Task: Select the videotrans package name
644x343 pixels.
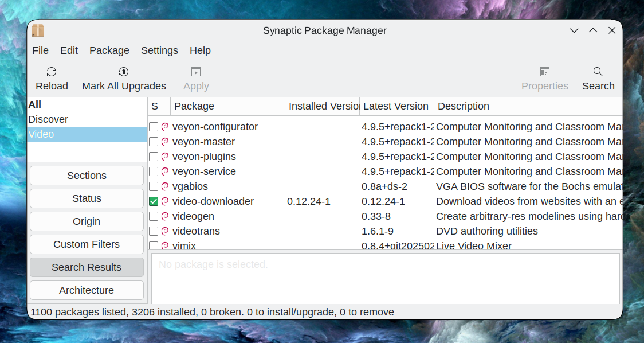Action: (196, 231)
